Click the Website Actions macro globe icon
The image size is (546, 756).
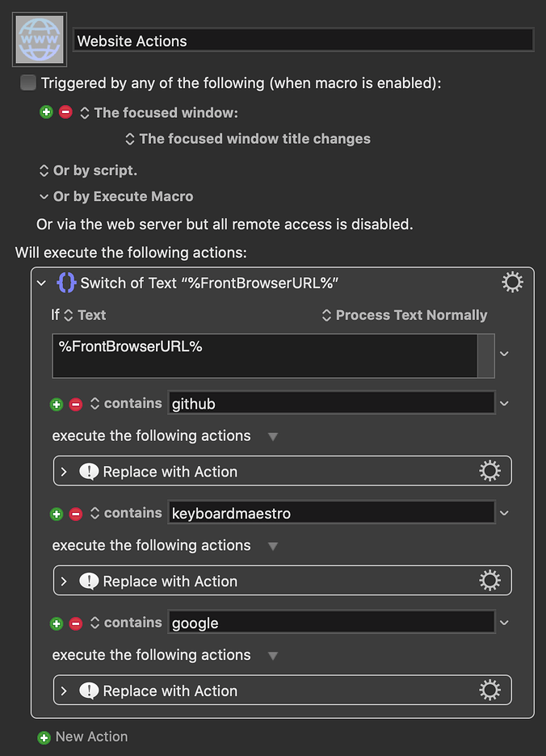pyautogui.click(x=37, y=39)
